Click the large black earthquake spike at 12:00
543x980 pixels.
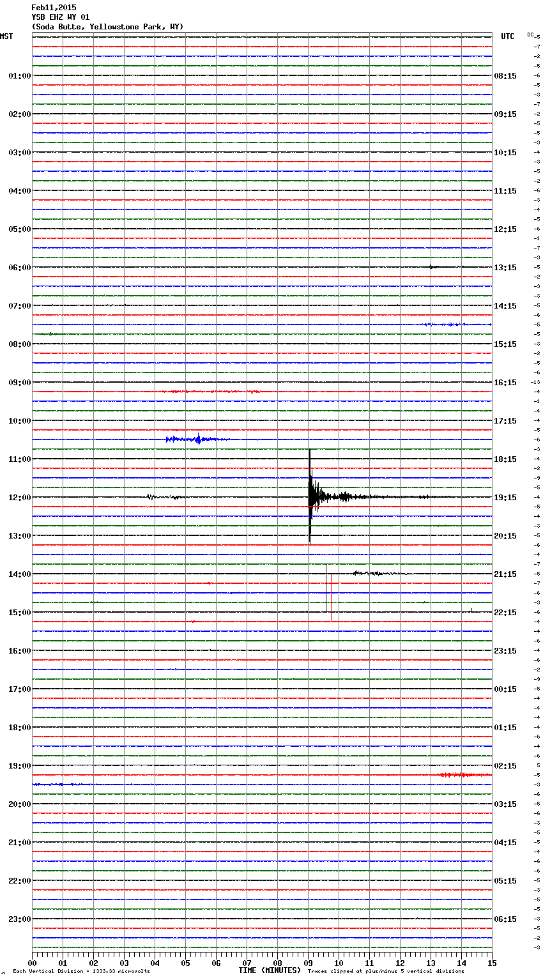pos(310,496)
